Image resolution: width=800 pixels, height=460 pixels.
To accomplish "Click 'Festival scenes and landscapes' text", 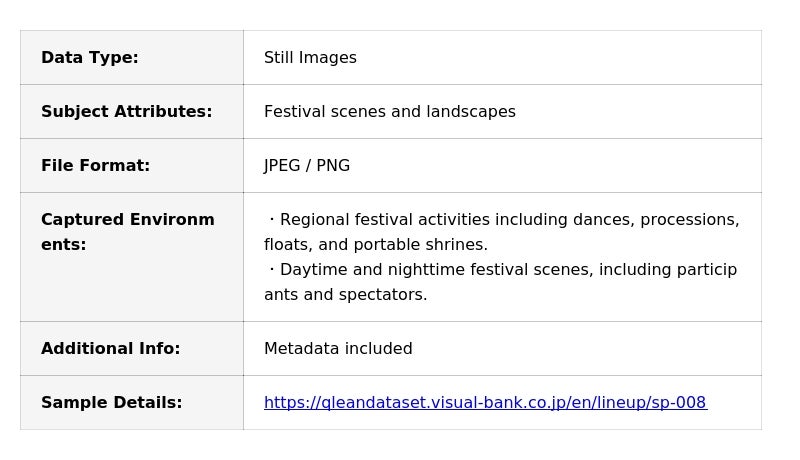I will coord(389,112).
